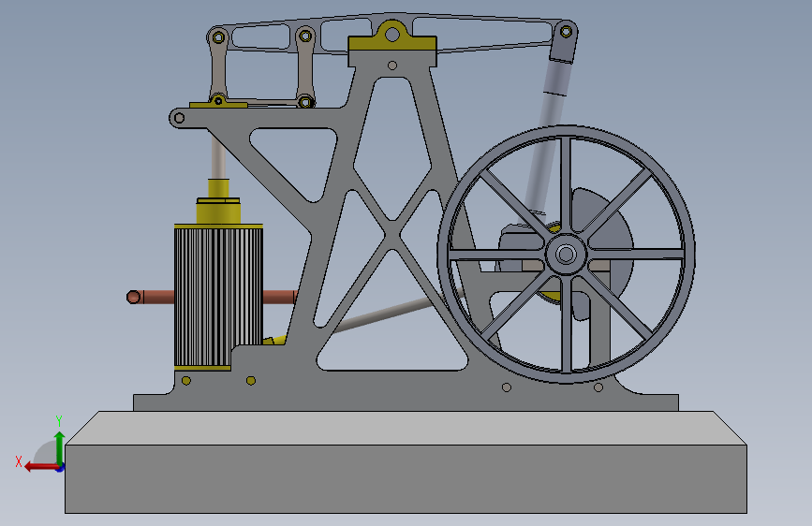The height and width of the screenshot is (526, 812).
Task: Click the green Y axis arrow of the triad
Action: point(60,447)
